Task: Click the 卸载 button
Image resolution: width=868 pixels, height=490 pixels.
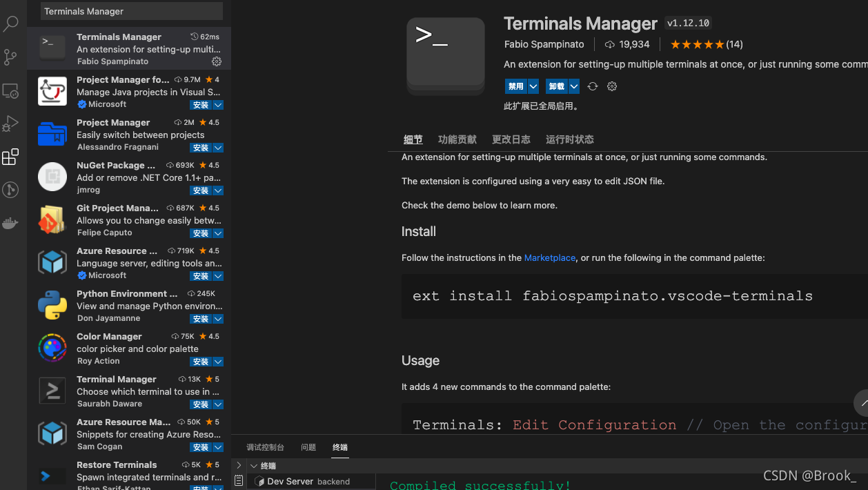Action: point(557,86)
